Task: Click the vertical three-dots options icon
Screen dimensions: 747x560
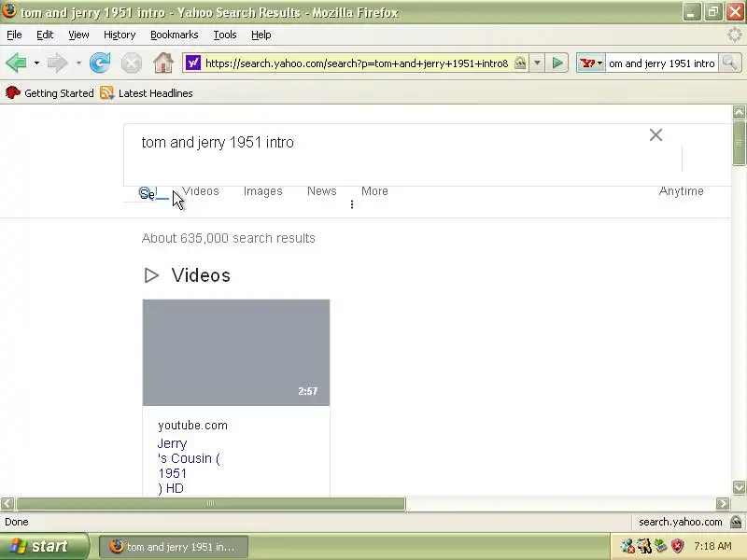Action: pyautogui.click(x=352, y=204)
